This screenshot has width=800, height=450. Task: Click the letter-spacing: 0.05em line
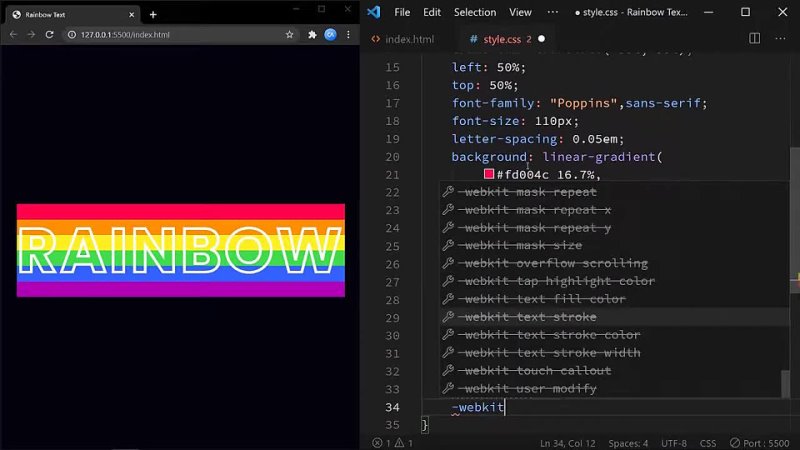[x=538, y=139]
